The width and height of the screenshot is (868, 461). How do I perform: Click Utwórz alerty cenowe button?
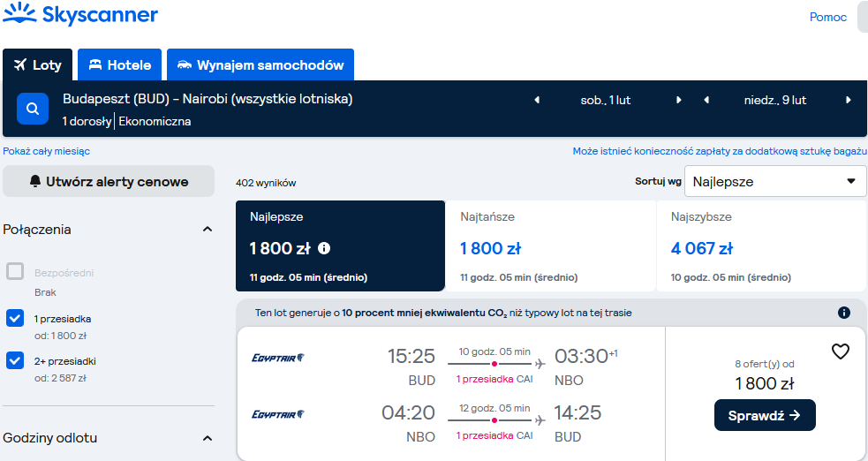109,181
